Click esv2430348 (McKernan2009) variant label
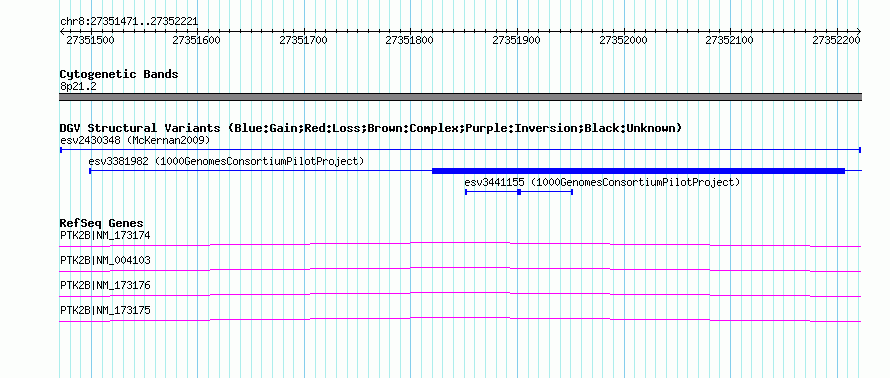890x378 pixels. coord(135,140)
